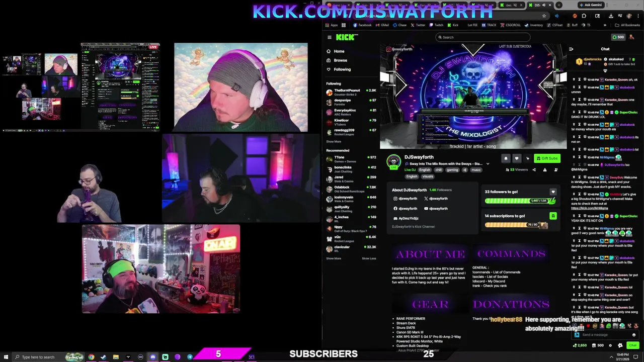Click the DJSwayforth channel avatar
Screen dimensions: 644x362
(393, 161)
